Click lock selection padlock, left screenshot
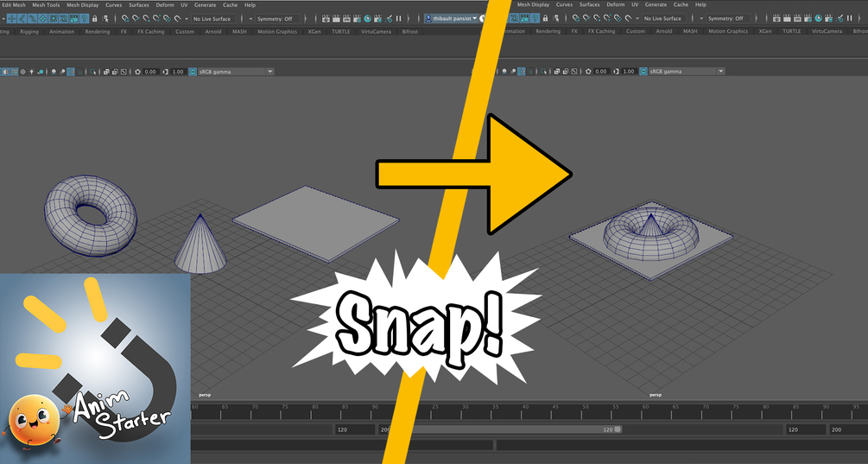868x464 pixels. [x=95, y=18]
